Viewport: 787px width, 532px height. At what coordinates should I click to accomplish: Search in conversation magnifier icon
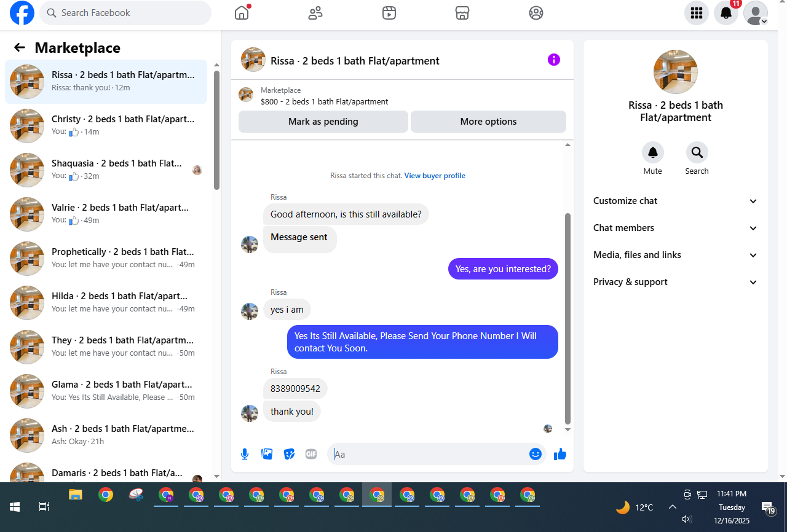(x=697, y=152)
